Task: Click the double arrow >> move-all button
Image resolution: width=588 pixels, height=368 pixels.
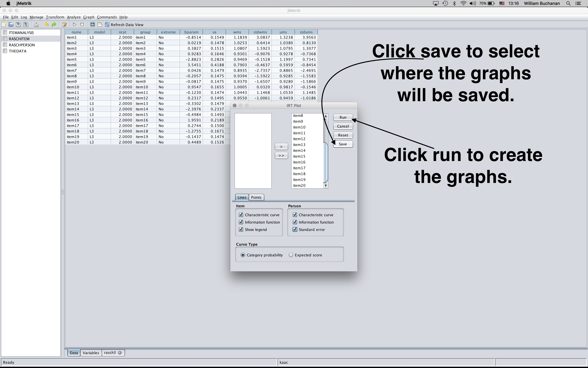Action: pyautogui.click(x=281, y=155)
